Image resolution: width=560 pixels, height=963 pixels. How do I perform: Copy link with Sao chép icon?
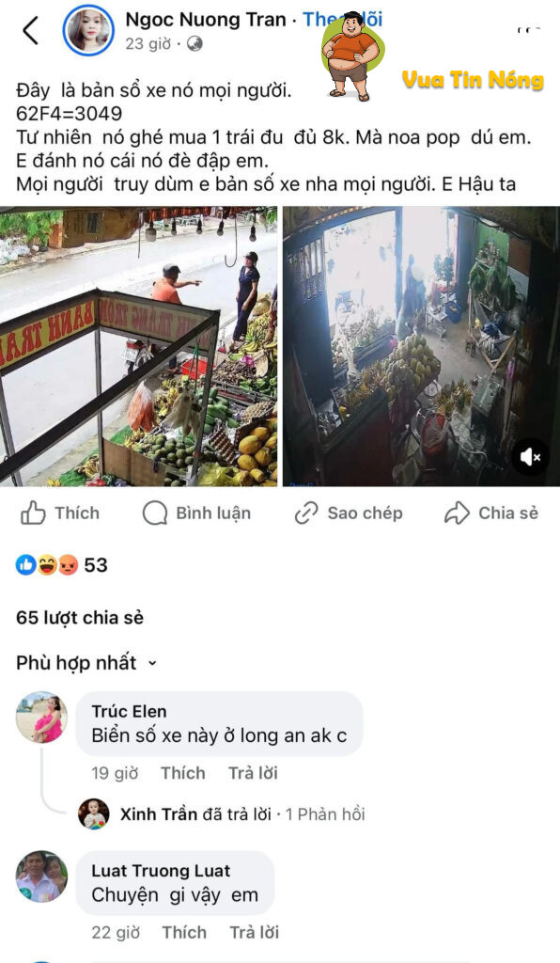point(349,513)
